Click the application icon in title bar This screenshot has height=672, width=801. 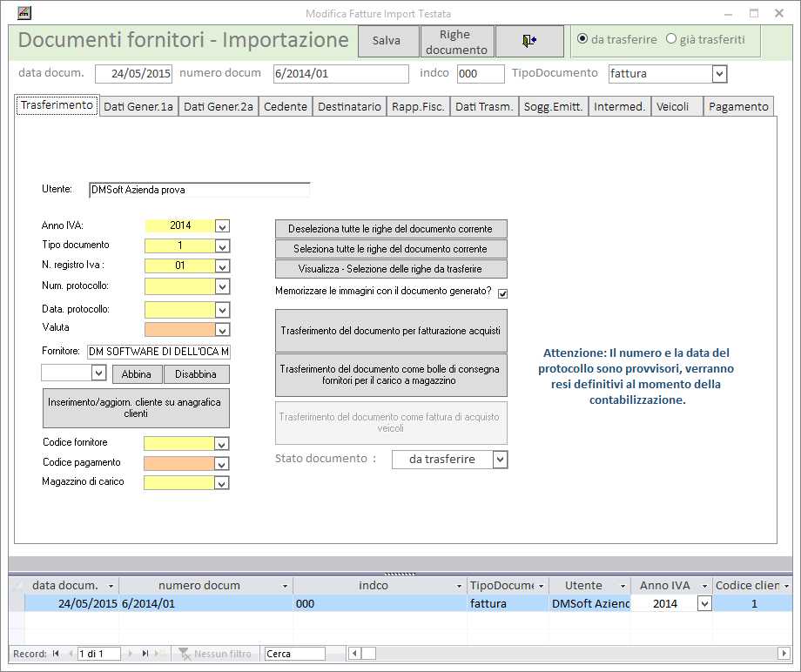24,13
